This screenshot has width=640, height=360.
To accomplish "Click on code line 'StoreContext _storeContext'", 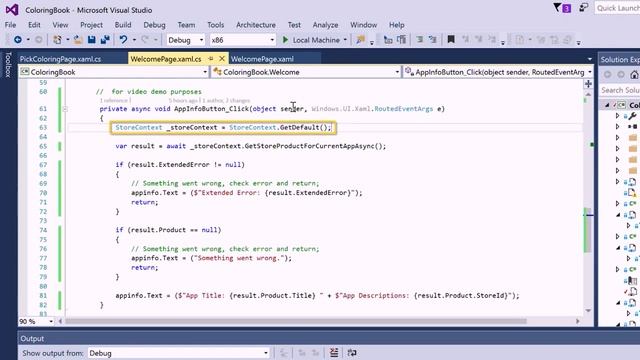I will point(223,128).
